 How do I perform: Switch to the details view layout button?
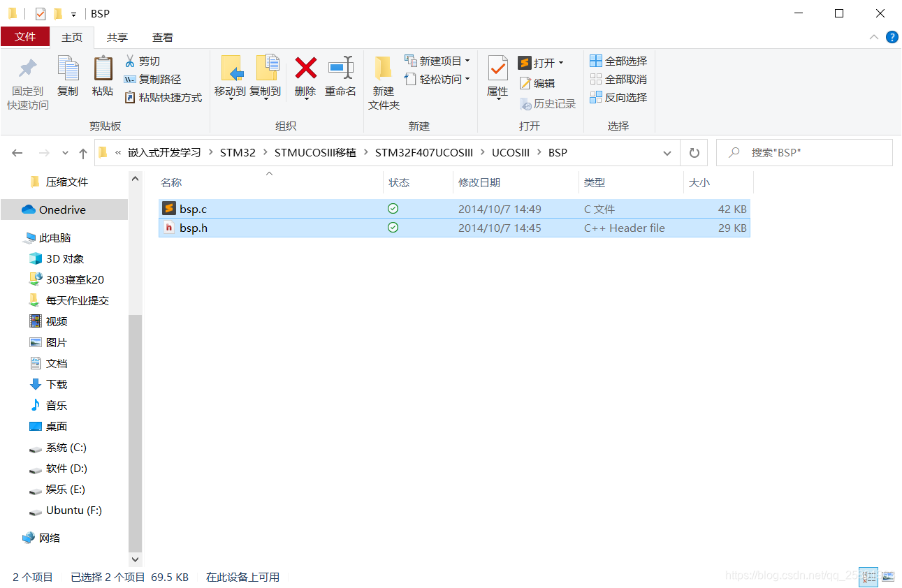coord(868,577)
